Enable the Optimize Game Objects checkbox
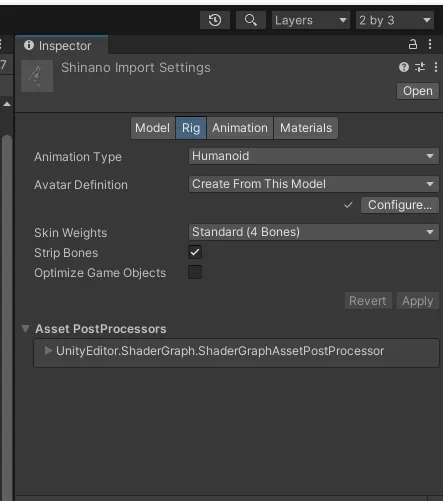Image resolution: width=443 pixels, height=501 pixels. (195, 272)
